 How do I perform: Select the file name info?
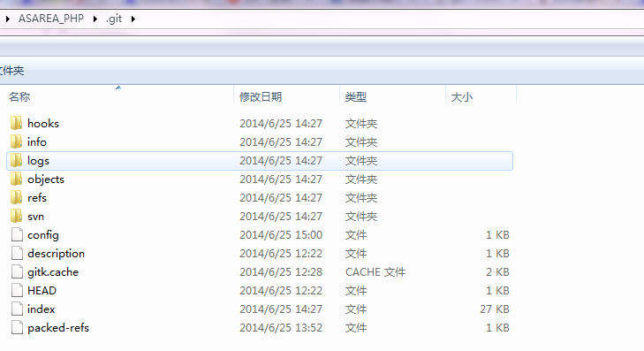37,141
